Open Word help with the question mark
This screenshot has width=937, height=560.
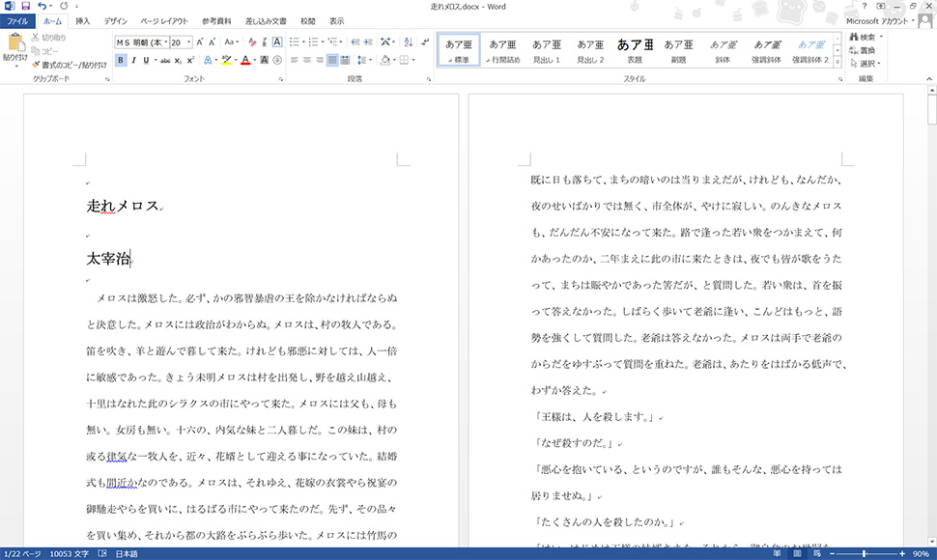pos(865,6)
